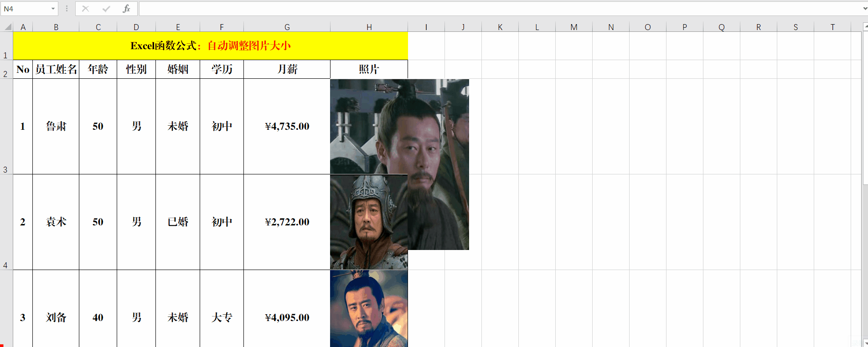Click the vertical scrollbar thumb
This screenshot has width=868, height=347.
pos(865,108)
